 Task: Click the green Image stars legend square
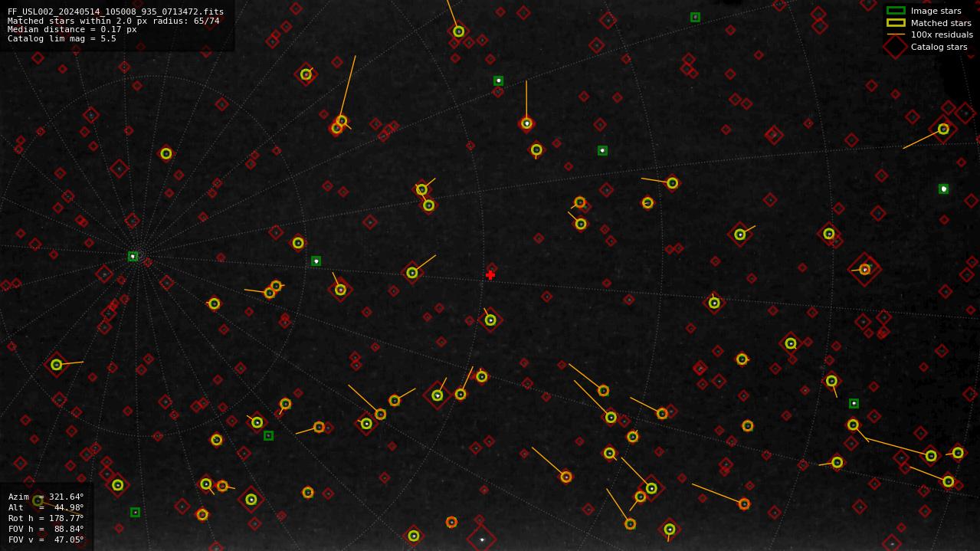(896, 11)
